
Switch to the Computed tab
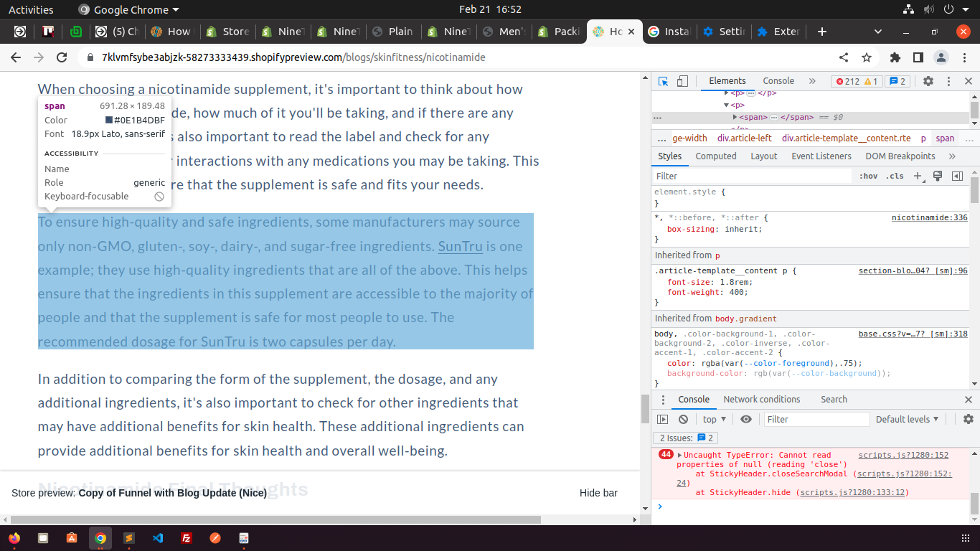pos(715,156)
